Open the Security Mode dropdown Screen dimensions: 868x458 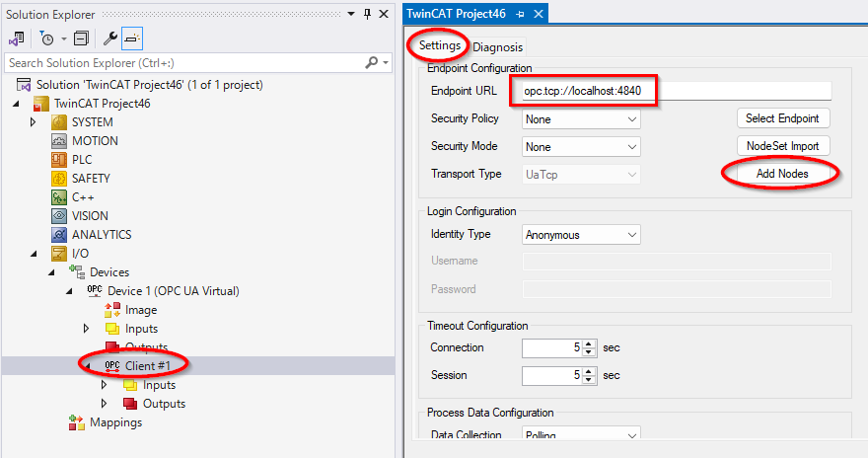[x=581, y=147]
